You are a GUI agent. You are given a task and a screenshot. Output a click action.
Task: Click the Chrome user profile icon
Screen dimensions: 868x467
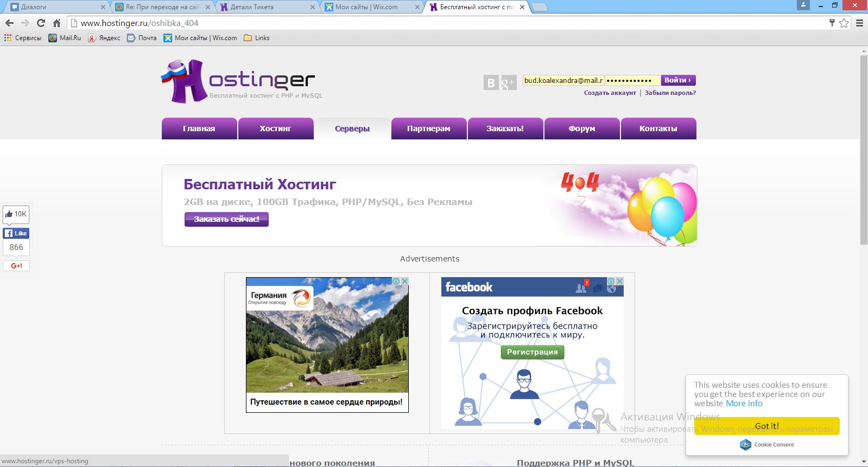click(803, 5)
